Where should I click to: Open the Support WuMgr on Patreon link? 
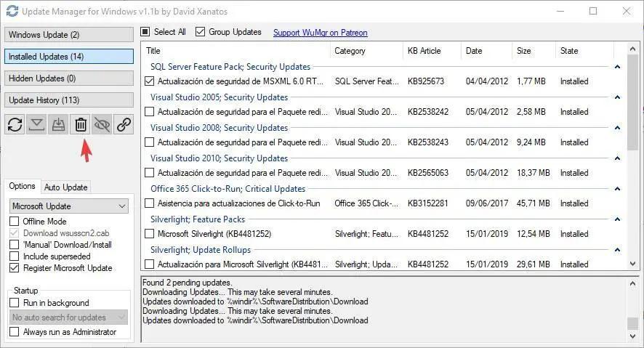pos(320,33)
